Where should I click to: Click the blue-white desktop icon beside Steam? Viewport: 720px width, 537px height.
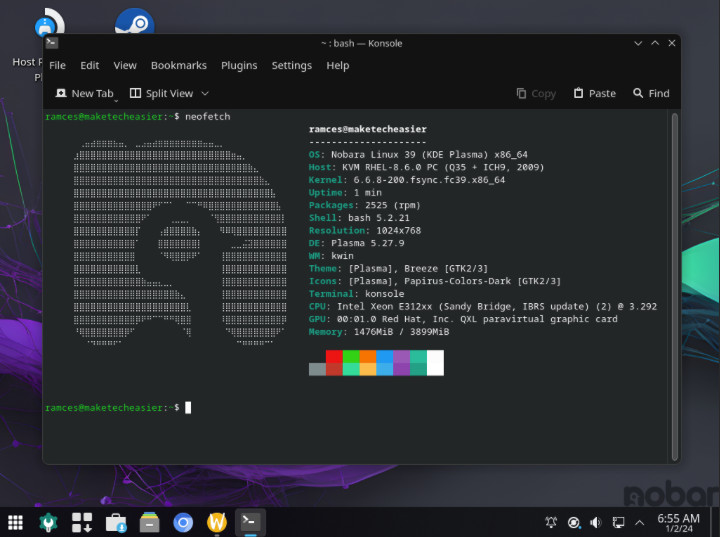pyautogui.click(x=50, y=23)
